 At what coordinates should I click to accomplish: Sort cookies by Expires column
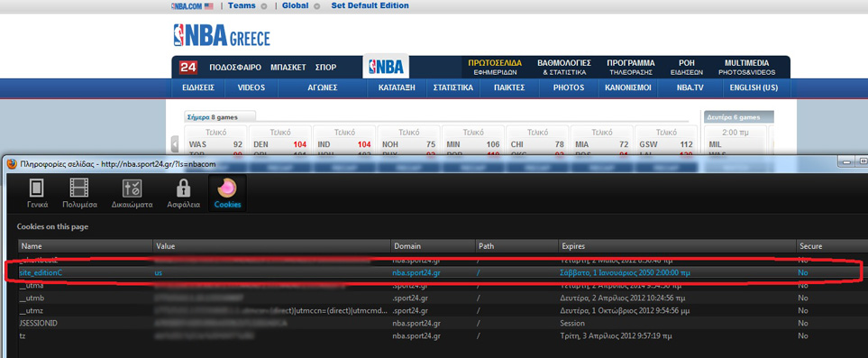coord(677,245)
